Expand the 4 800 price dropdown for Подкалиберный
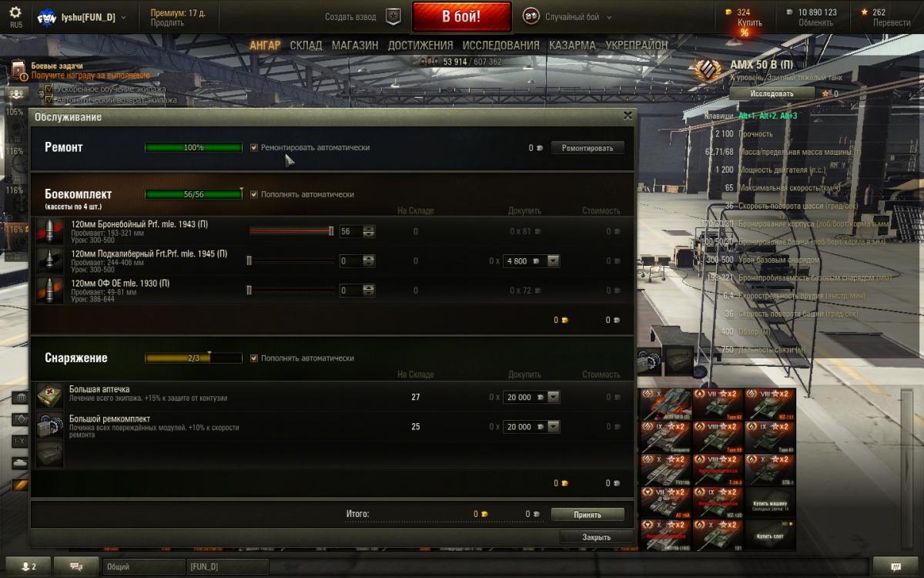924x578 pixels. (x=553, y=261)
